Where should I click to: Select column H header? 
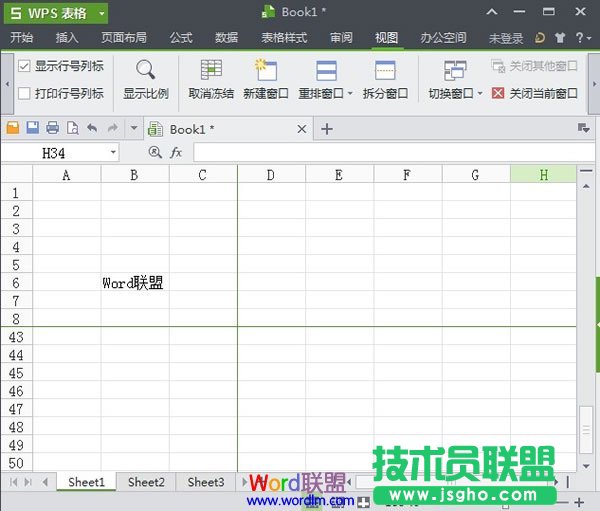pos(543,175)
